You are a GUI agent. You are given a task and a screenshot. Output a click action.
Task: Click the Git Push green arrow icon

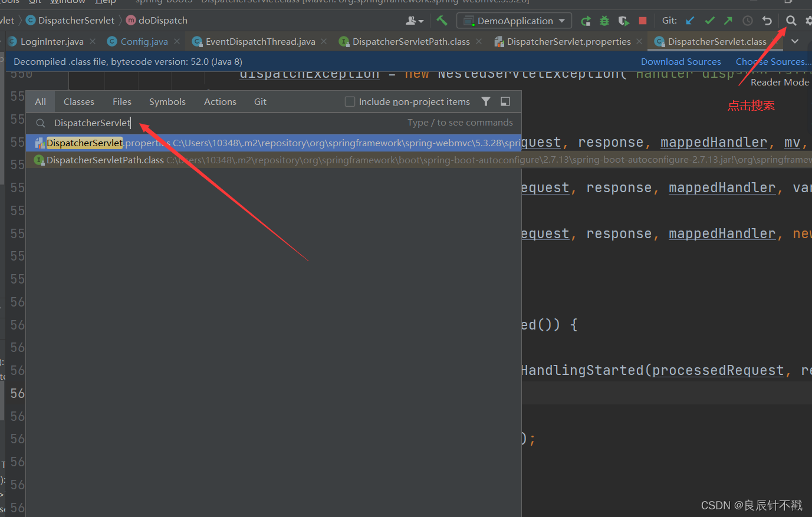click(x=728, y=21)
